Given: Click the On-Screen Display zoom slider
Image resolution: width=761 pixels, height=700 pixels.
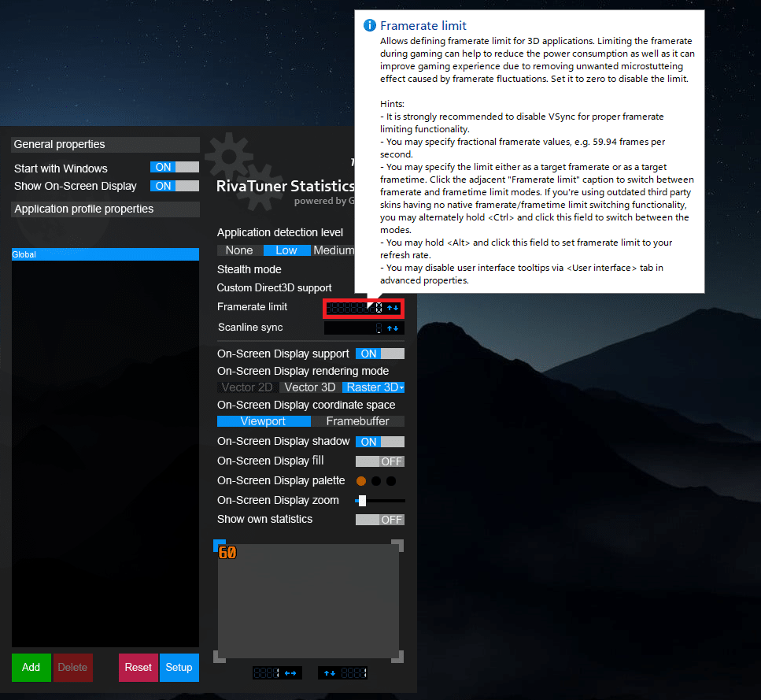Looking at the screenshot, I should [x=380, y=501].
